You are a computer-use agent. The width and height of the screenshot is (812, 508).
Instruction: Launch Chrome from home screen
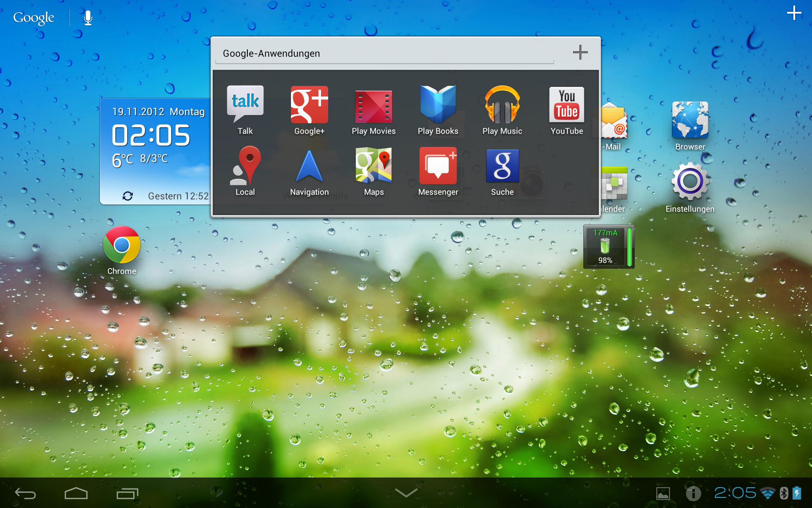122,251
